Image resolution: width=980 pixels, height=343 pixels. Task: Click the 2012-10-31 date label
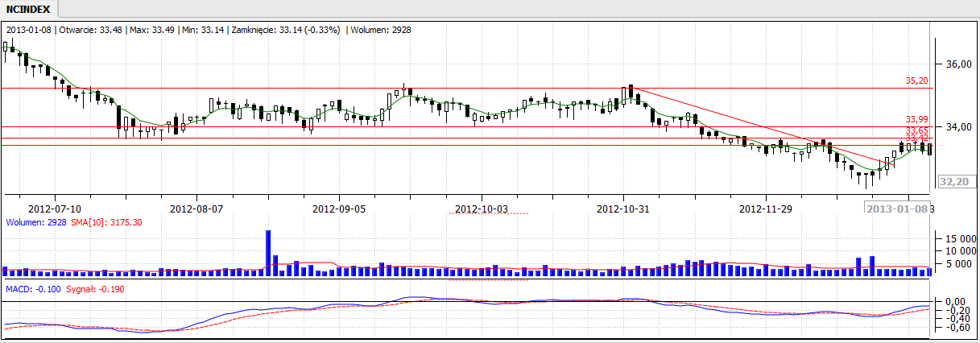pos(623,208)
